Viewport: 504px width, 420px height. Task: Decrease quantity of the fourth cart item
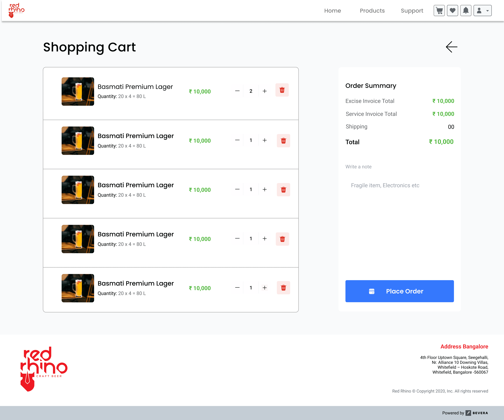click(237, 239)
